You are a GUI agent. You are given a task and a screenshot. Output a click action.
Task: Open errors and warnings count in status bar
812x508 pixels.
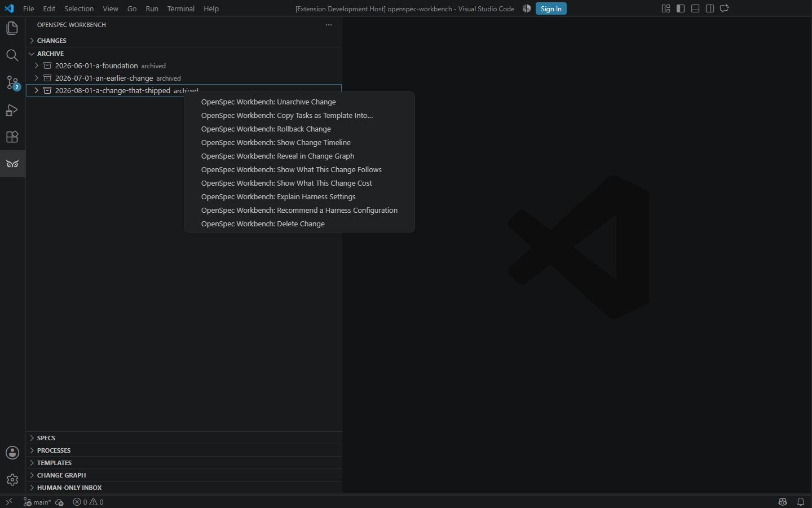[x=88, y=502]
